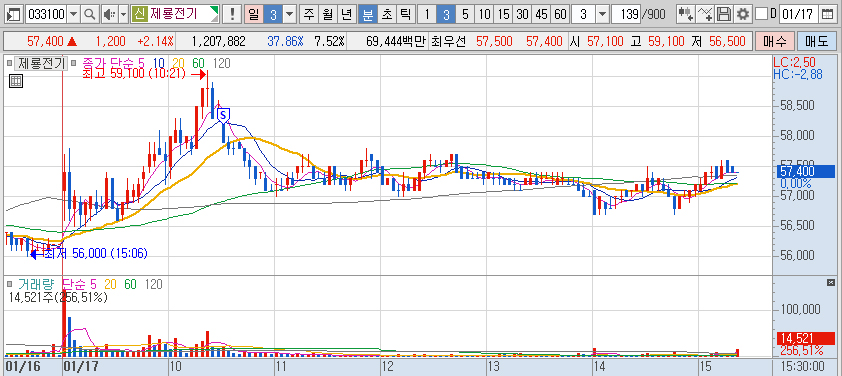
Task: Click the volume tag 14,521 on axis
Action: [x=805, y=339]
